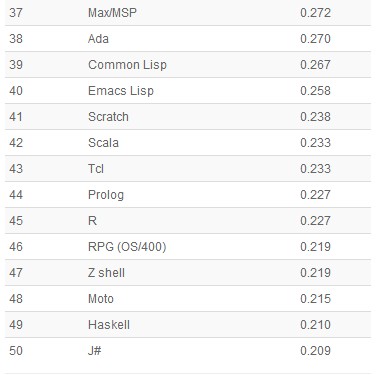The height and width of the screenshot is (376, 379).
Task: Click the Max/MSP language name
Action: click(112, 13)
